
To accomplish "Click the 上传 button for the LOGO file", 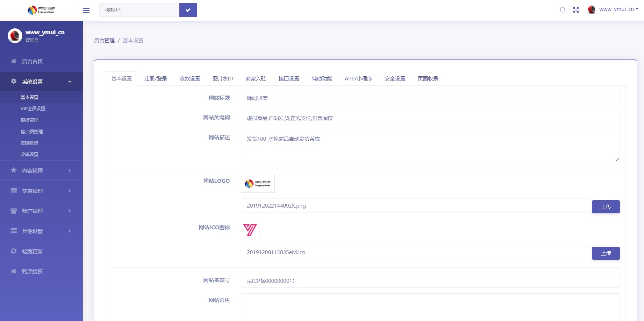I will click(606, 207).
